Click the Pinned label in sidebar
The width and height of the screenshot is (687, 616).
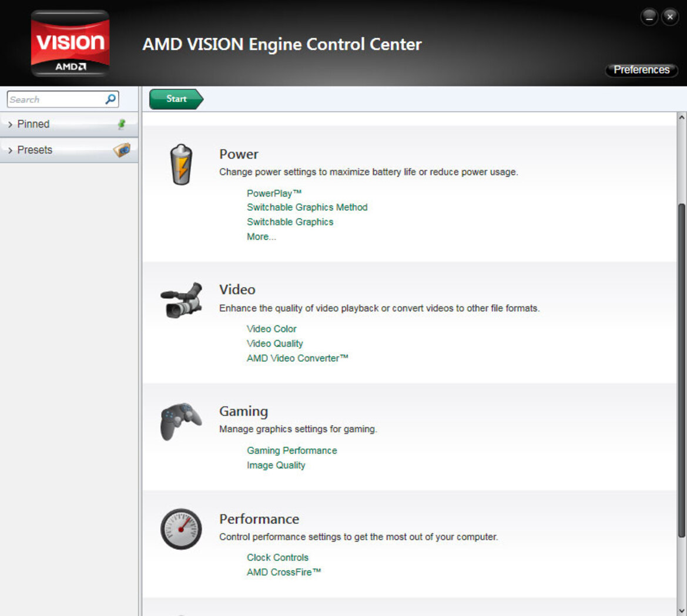tap(33, 124)
